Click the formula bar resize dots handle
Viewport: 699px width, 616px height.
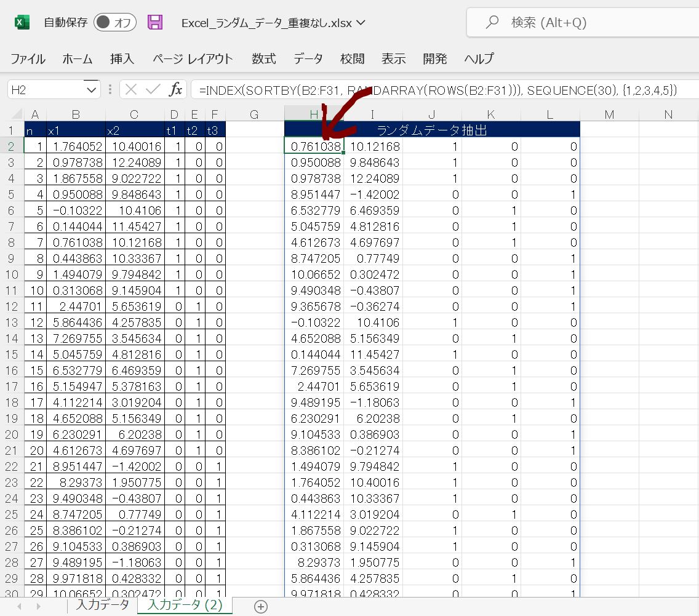click(110, 90)
